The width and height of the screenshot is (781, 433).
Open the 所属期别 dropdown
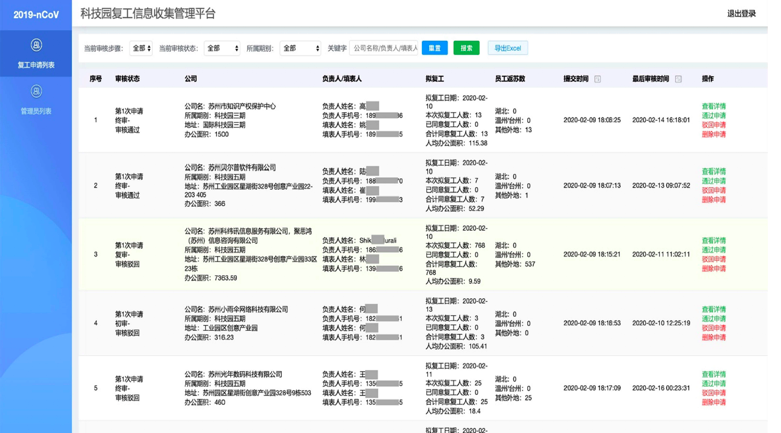point(299,48)
